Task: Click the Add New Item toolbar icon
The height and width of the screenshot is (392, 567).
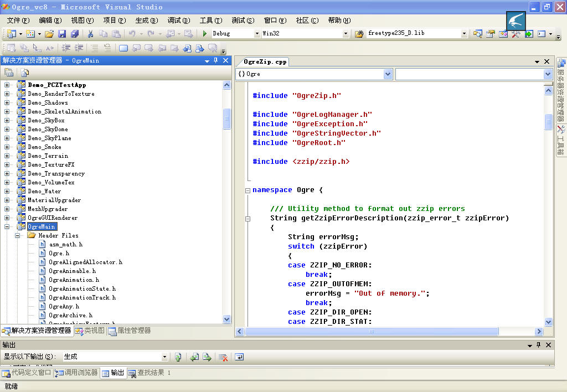Action: click(x=30, y=34)
